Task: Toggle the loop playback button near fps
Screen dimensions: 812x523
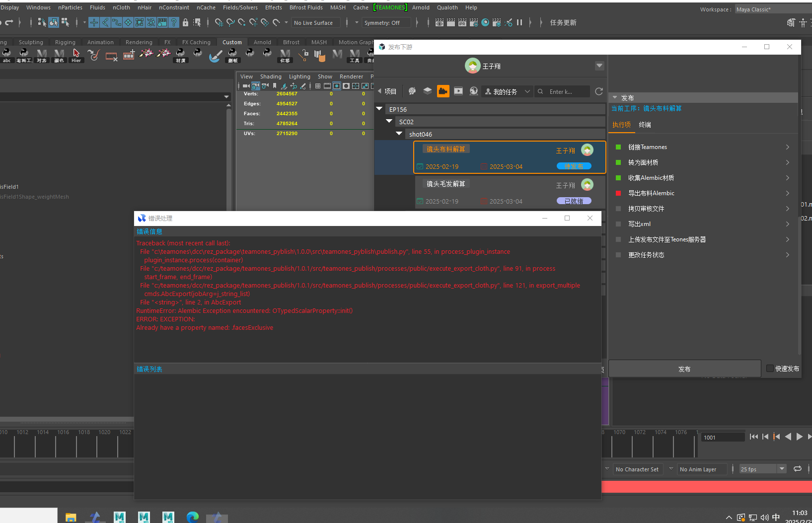Action: point(798,469)
